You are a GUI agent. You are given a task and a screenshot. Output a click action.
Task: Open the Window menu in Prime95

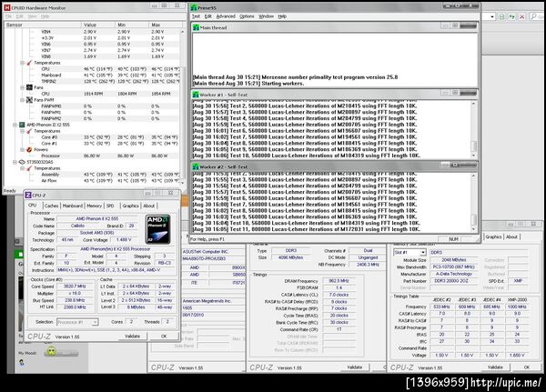click(266, 16)
